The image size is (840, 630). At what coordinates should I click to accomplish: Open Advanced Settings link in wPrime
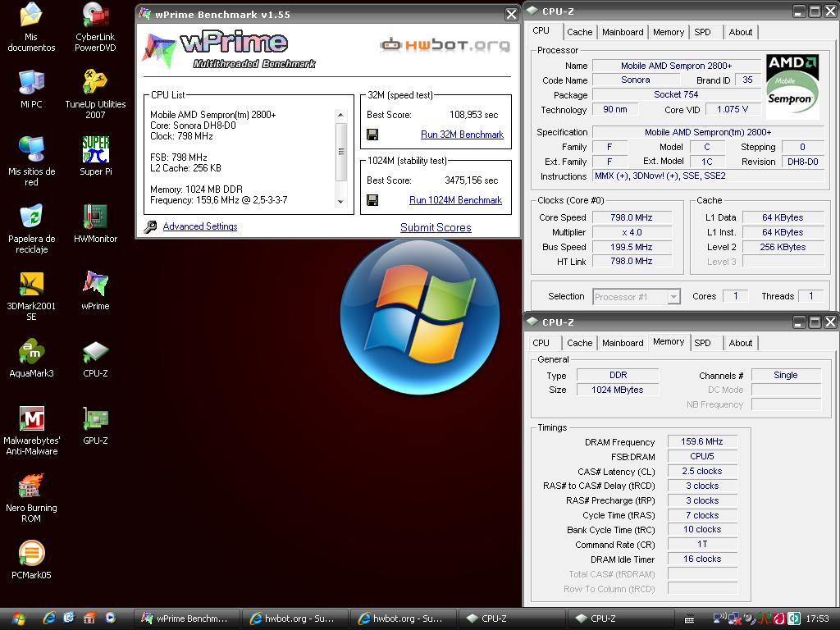point(200,226)
